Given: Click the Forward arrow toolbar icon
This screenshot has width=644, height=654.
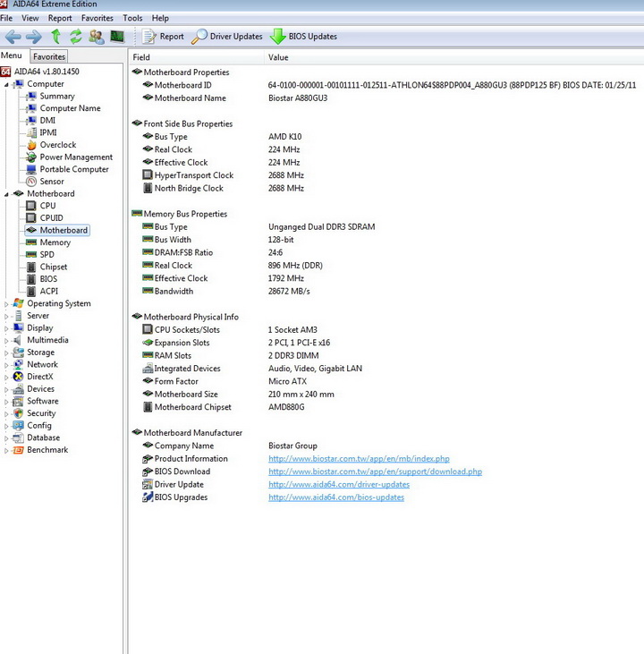Looking at the screenshot, I should coord(34,37).
